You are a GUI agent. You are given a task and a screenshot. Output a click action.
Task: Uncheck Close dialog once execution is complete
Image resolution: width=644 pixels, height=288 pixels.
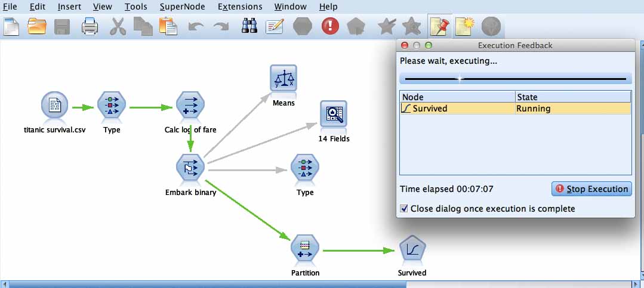[x=403, y=209]
